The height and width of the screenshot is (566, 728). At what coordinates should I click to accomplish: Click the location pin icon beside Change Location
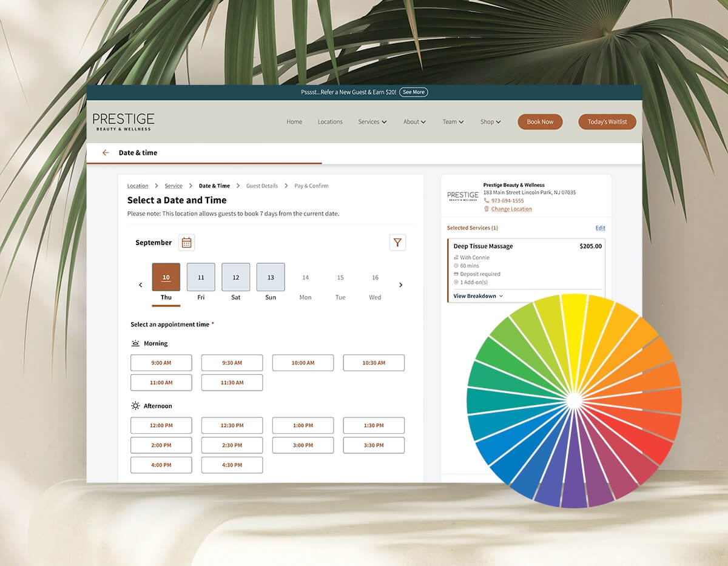487,209
